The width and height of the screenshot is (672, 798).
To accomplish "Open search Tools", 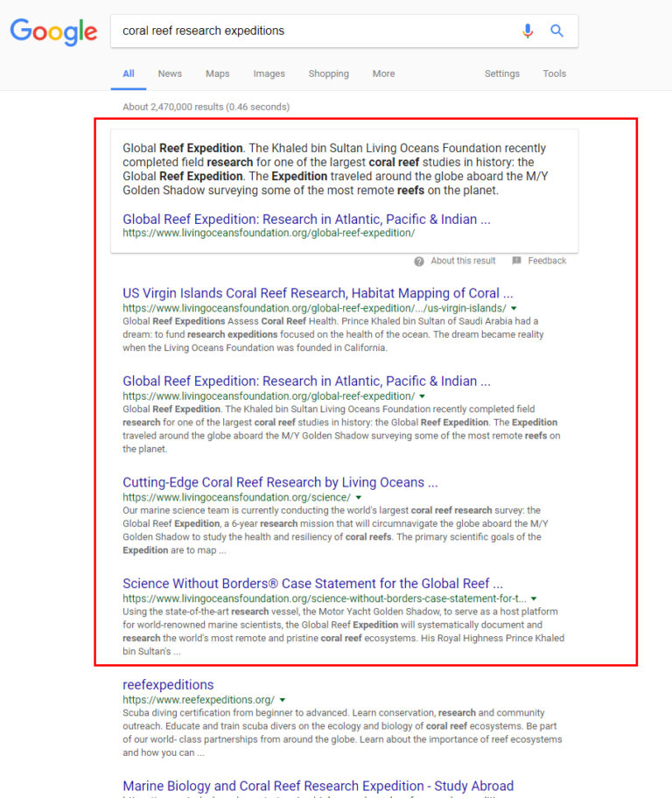I will click(x=554, y=73).
